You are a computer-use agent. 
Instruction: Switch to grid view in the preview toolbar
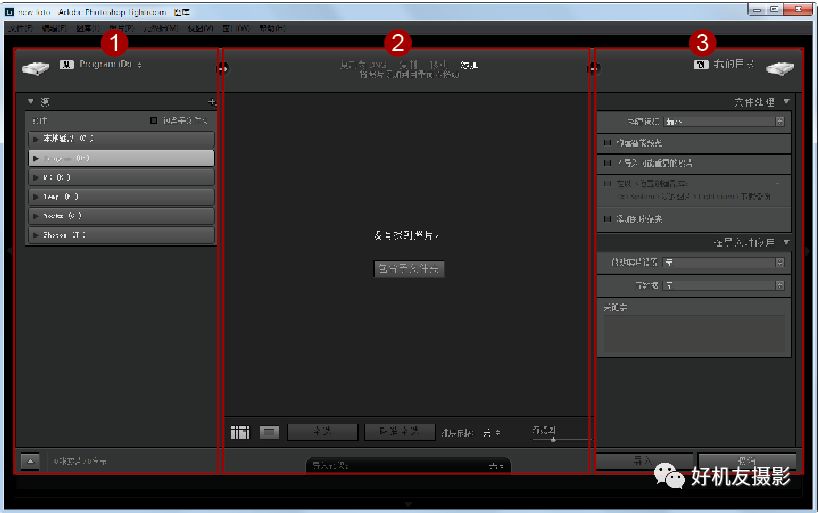[x=240, y=432]
